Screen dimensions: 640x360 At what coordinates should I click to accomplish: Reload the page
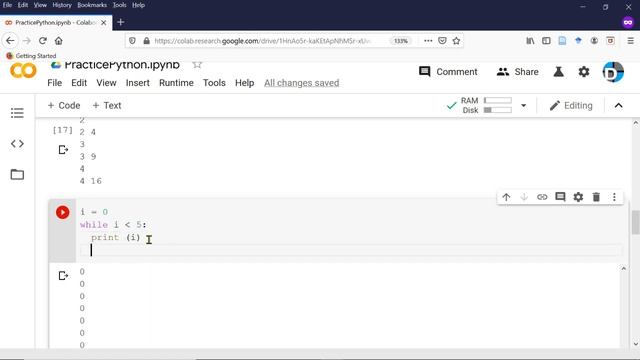coord(42,41)
